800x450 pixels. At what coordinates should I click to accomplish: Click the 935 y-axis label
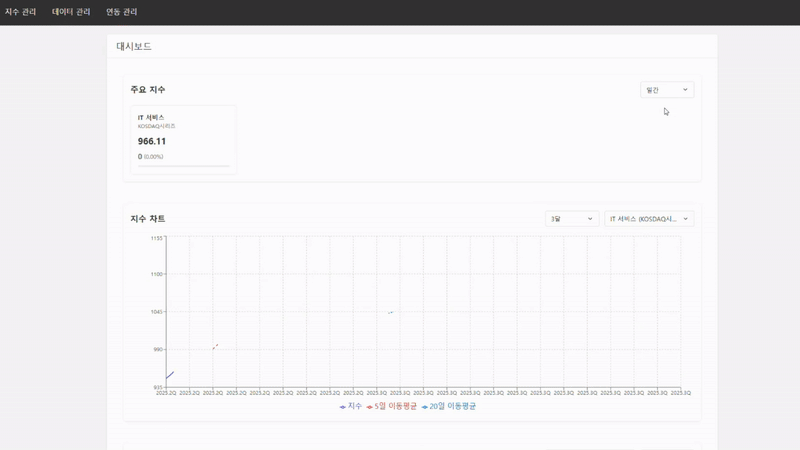point(157,387)
